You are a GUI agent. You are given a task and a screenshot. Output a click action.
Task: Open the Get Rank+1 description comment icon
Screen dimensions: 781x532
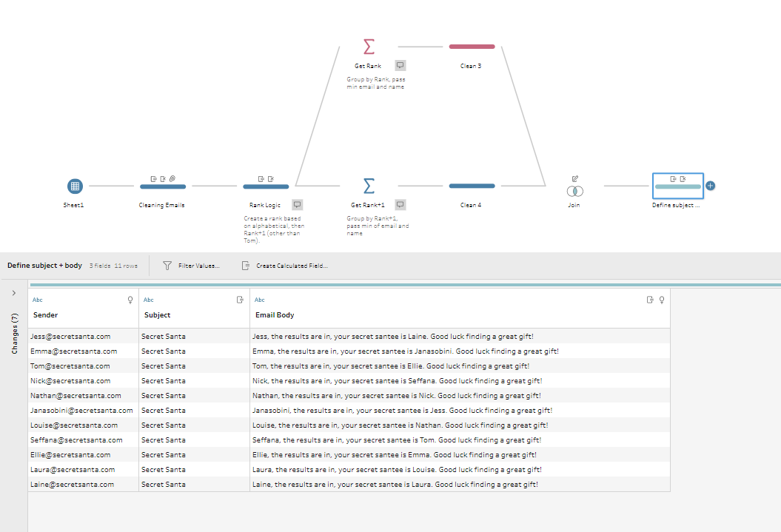point(400,204)
